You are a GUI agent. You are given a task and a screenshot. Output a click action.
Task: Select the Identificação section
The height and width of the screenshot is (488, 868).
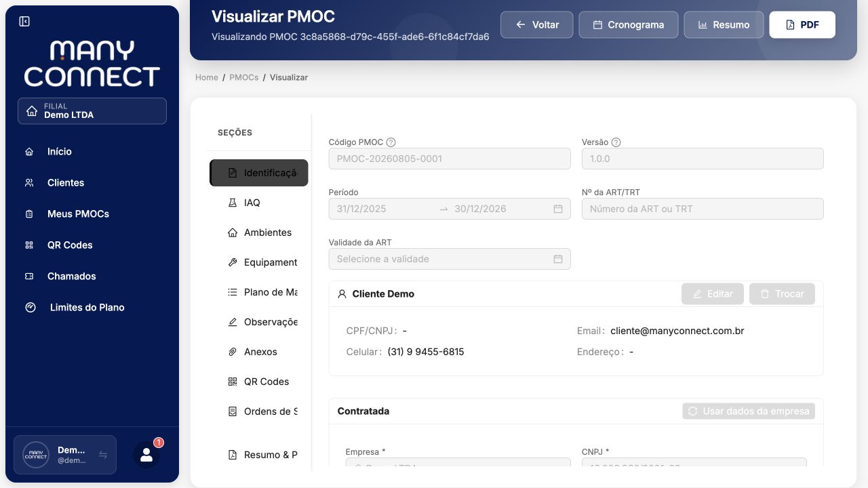[x=259, y=173]
